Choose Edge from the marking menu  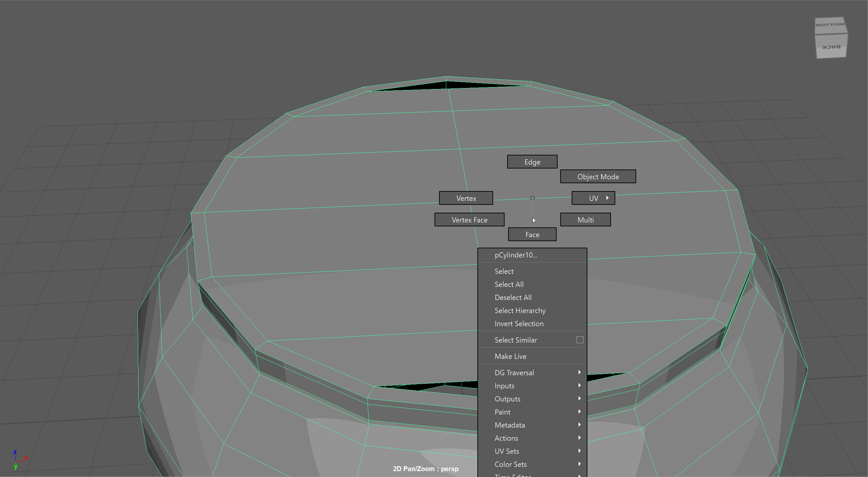(532, 162)
